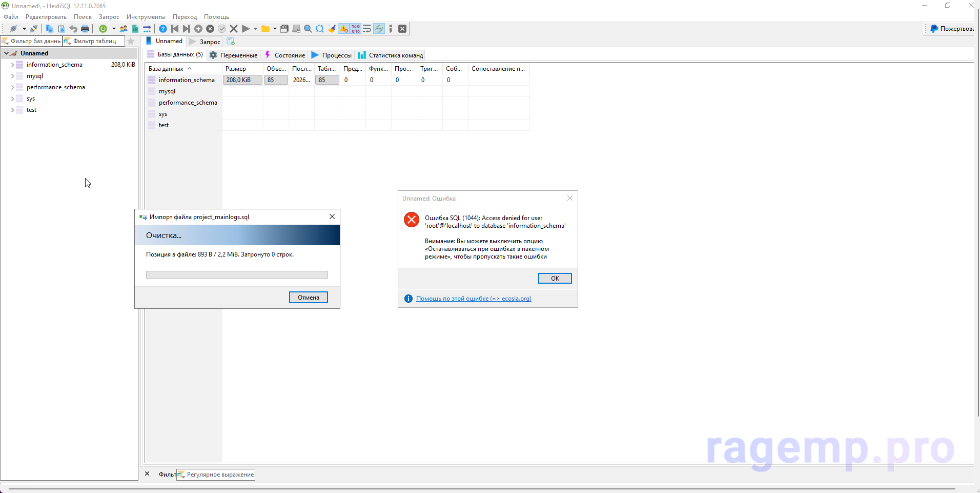Expand the information_schema tree node
The height and width of the screenshot is (493, 980).
[x=12, y=65]
